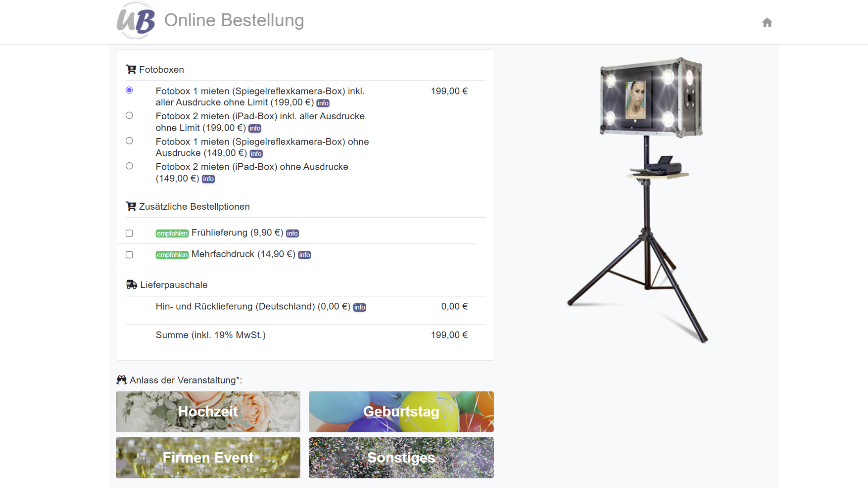Click the UB logo

[136, 20]
